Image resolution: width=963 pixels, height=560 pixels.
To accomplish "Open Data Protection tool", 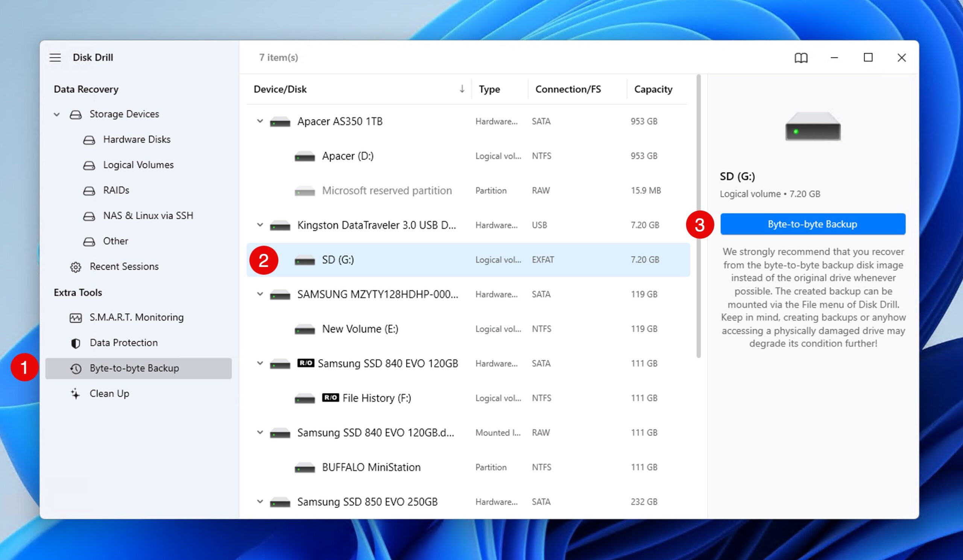I will (123, 342).
